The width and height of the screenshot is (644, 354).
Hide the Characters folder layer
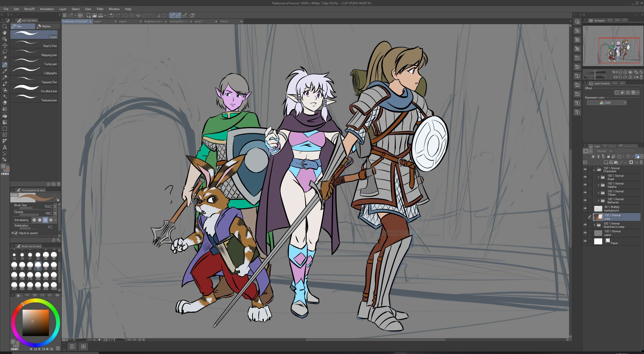pyautogui.click(x=585, y=170)
